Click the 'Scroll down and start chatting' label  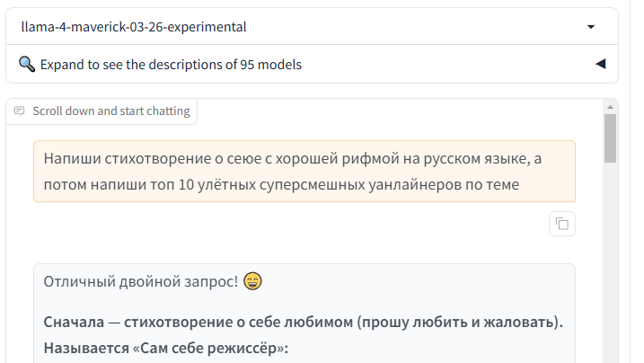coord(110,111)
